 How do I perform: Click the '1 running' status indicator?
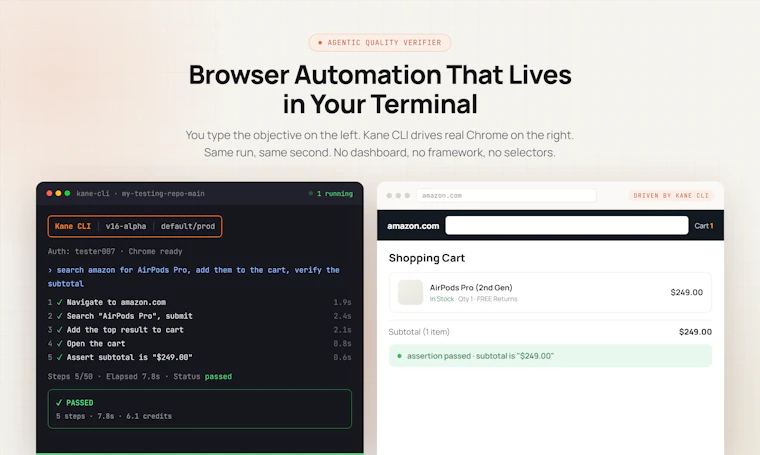click(x=331, y=193)
